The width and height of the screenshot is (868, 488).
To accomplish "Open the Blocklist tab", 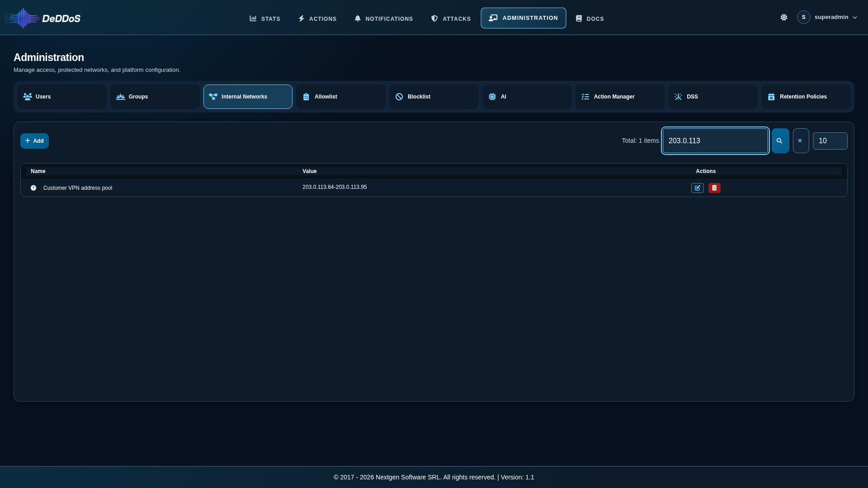I will click(434, 97).
